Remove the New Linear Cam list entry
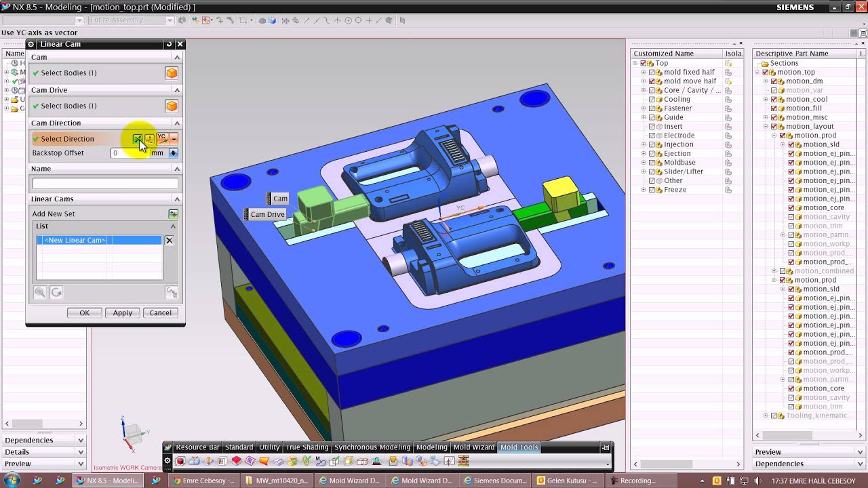This screenshot has width=868, height=488. [170, 240]
